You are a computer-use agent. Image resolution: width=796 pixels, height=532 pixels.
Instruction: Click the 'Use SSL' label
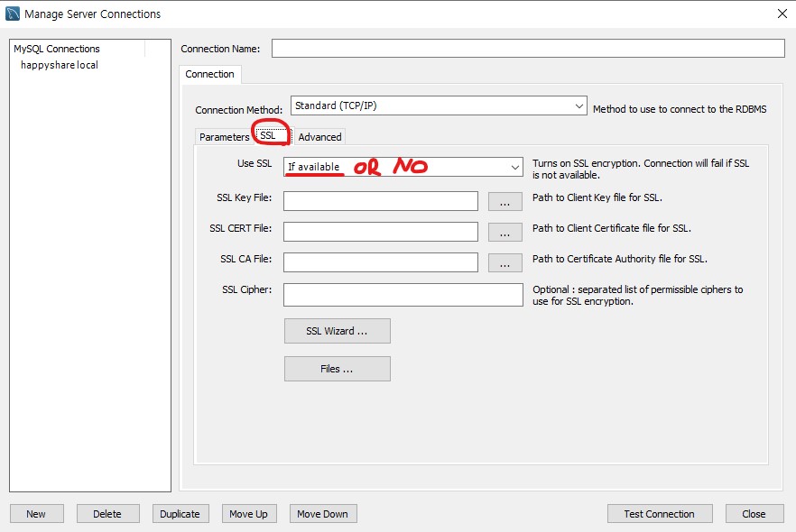(255, 163)
